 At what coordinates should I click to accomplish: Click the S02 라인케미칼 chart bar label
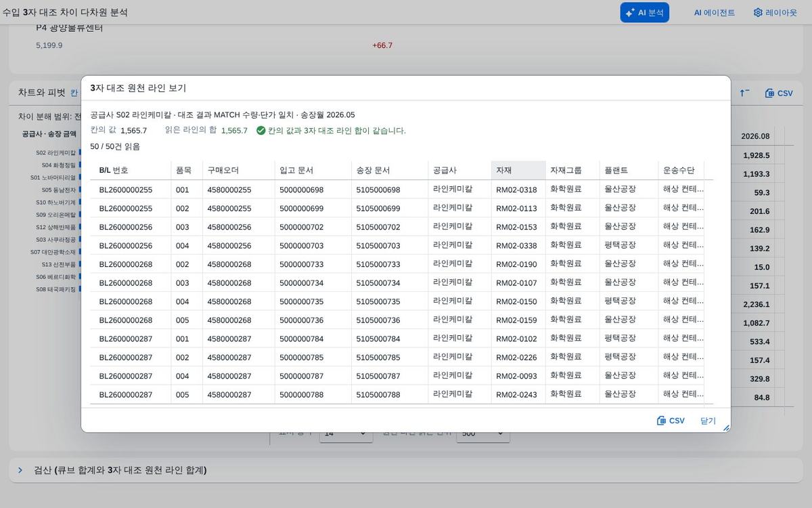click(56, 153)
